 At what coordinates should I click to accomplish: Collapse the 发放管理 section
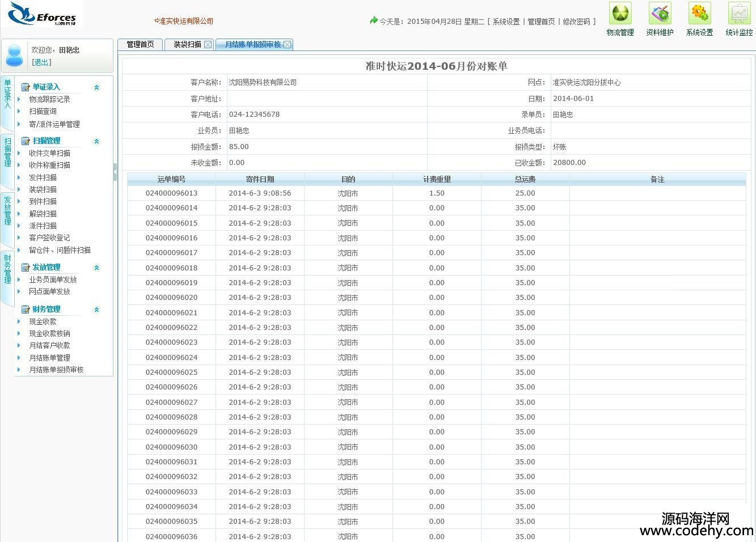pyautogui.click(x=96, y=268)
